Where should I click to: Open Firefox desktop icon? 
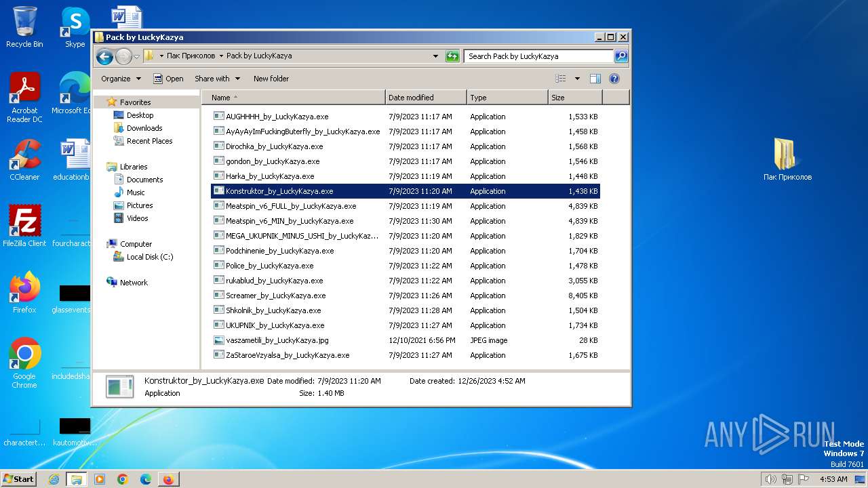(x=24, y=293)
